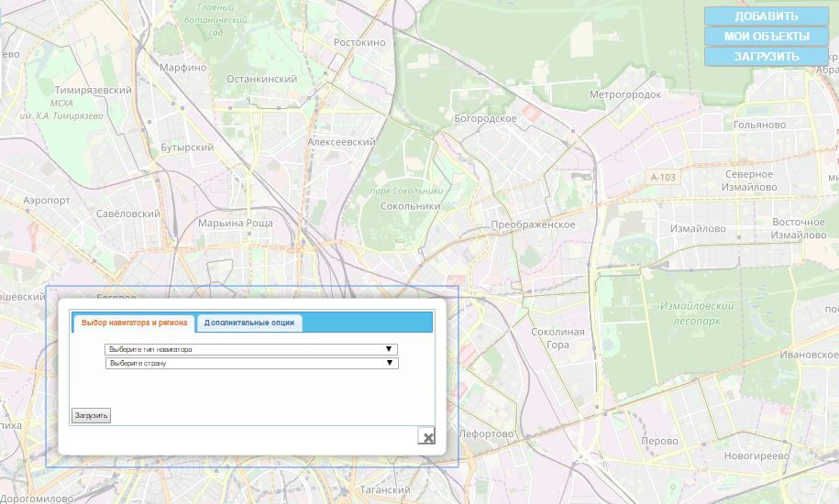Expand the Выберите страну dropdown

[252, 364]
